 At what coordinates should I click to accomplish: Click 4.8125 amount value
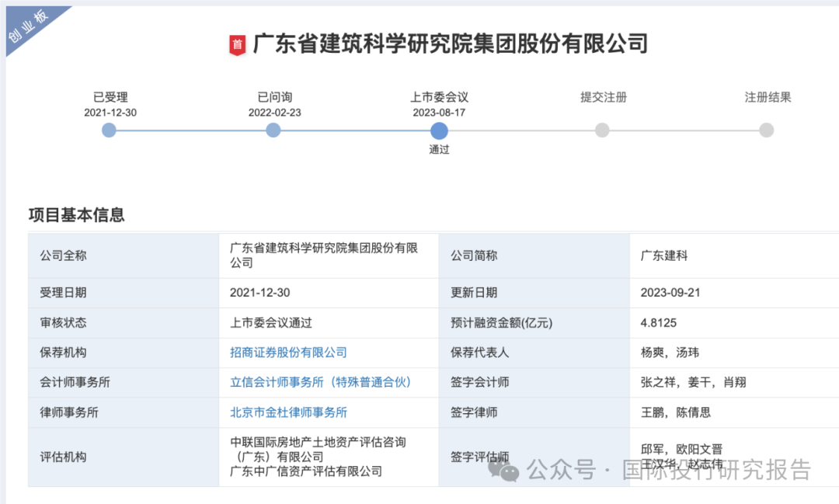pos(659,322)
